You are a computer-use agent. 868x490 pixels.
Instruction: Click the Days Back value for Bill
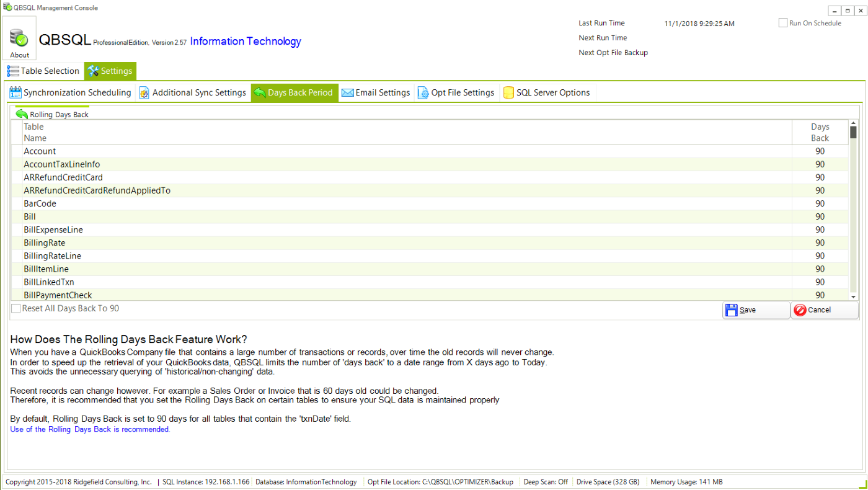point(820,216)
